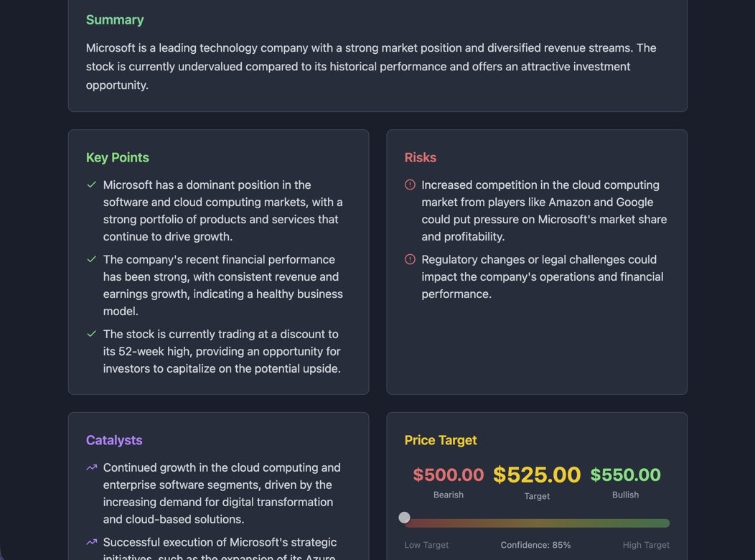Click the Bullish label
Image resolution: width=755 pixels, height=560 pixels.
tap(626, 495)
